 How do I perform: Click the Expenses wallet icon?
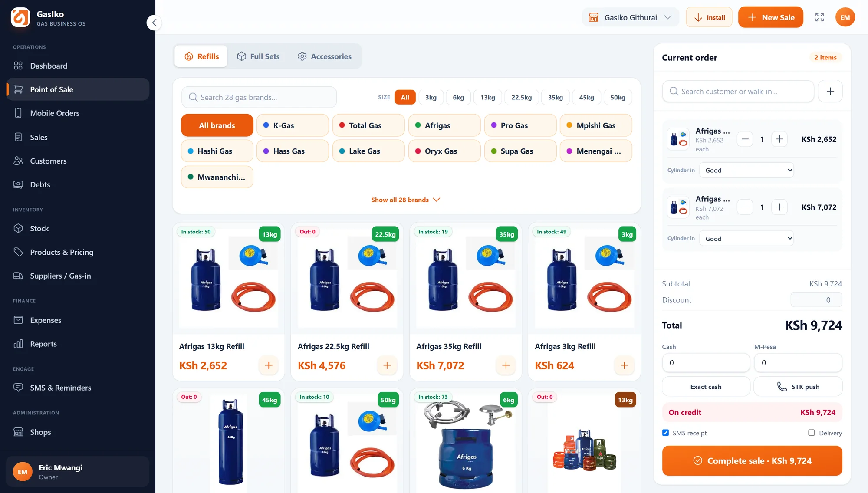coord(18,320)
